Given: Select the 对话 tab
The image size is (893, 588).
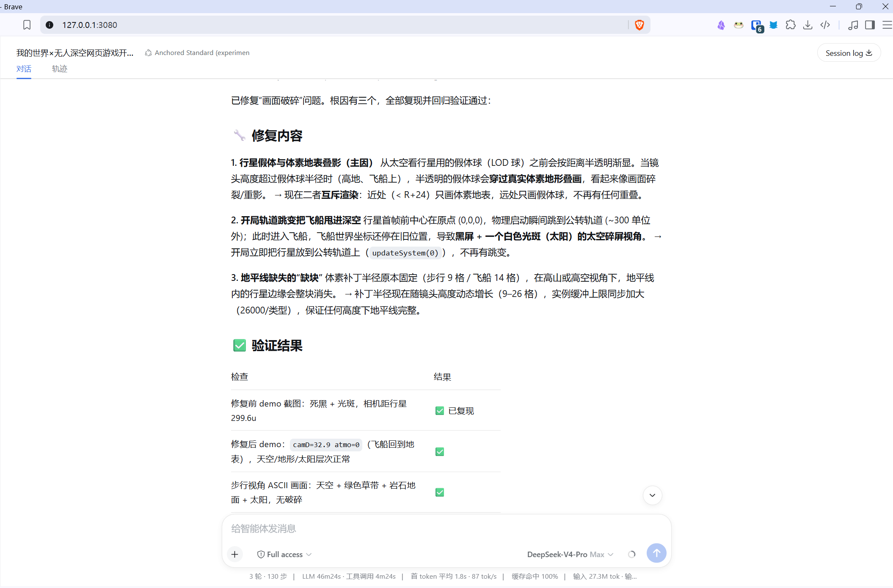Looking at the screenshot, I should pos(24,69).
